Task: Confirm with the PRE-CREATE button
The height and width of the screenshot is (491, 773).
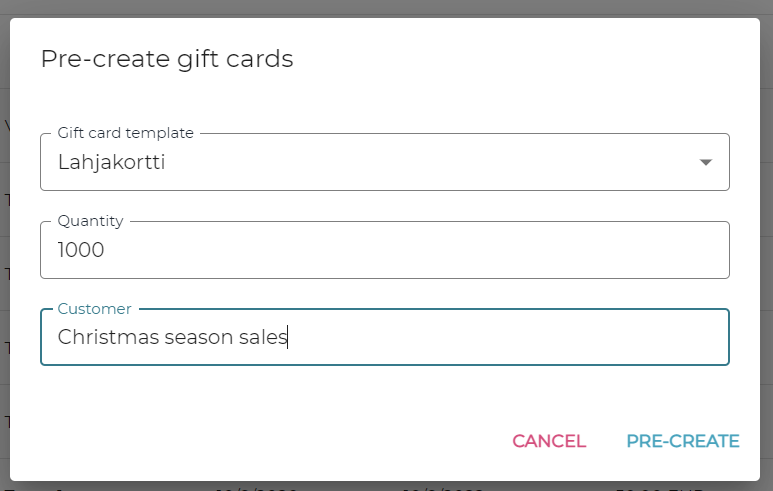Action: [x=683, y=441]
